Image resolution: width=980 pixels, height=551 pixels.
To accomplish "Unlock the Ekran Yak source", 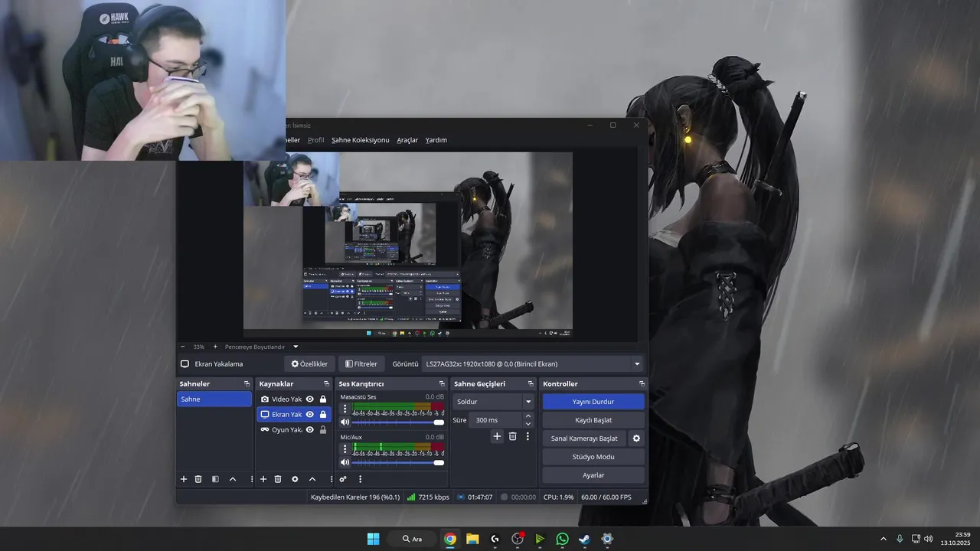I will tap(323, 415).
